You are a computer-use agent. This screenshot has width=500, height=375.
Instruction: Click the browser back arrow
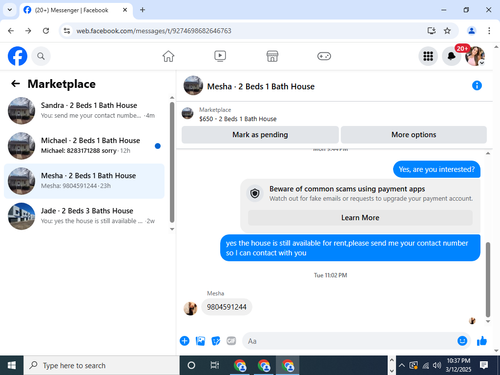click(x=11, y=31)
